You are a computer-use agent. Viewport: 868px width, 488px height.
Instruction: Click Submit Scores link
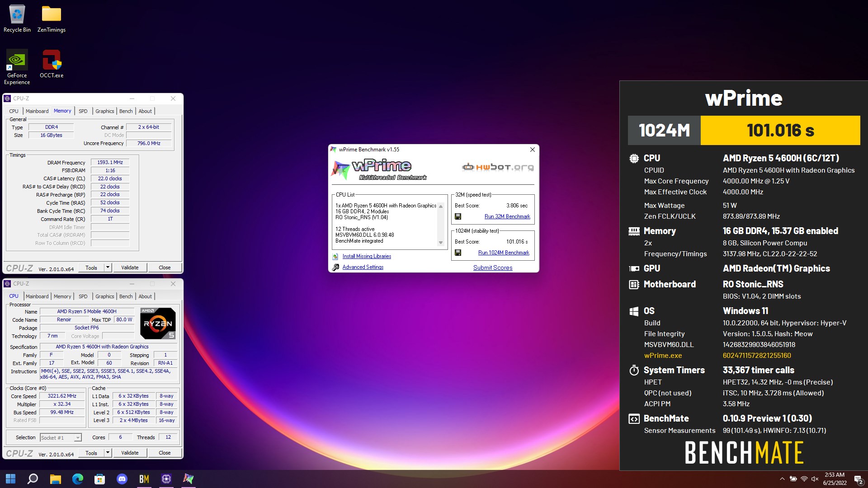tap(493, 267)
